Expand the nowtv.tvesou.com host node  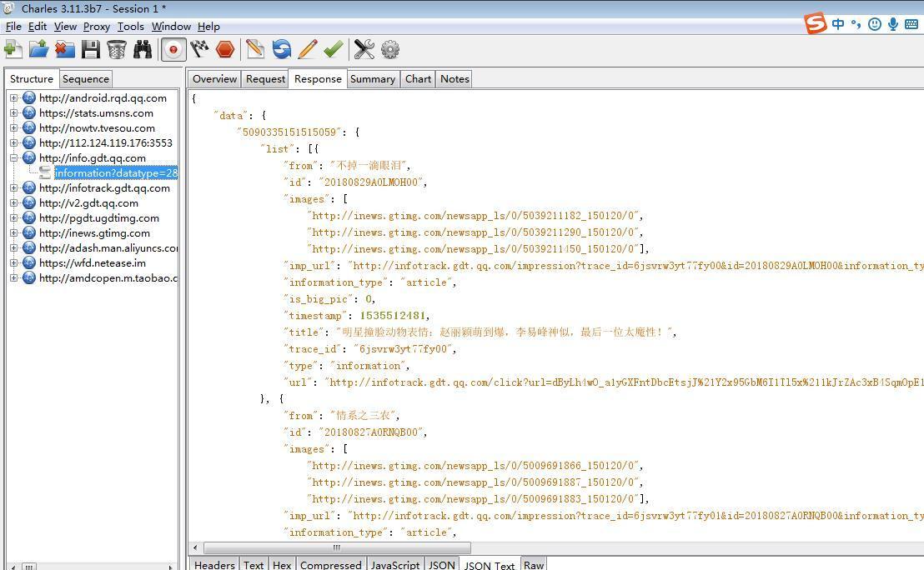coord(13,127)
